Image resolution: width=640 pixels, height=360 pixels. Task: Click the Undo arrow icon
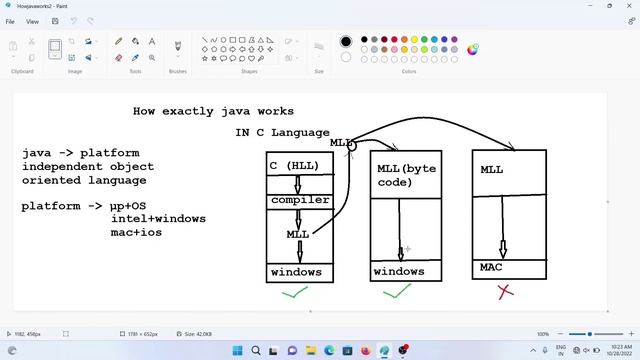coord(73,21)
